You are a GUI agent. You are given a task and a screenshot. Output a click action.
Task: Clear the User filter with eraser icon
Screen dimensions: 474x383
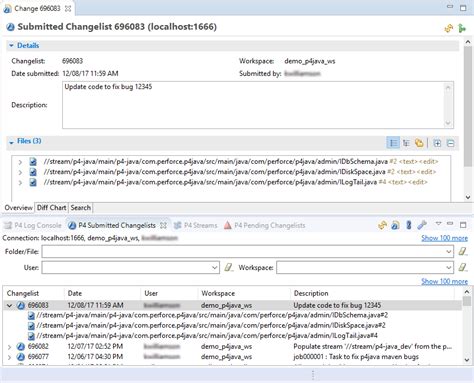[229, 267]
